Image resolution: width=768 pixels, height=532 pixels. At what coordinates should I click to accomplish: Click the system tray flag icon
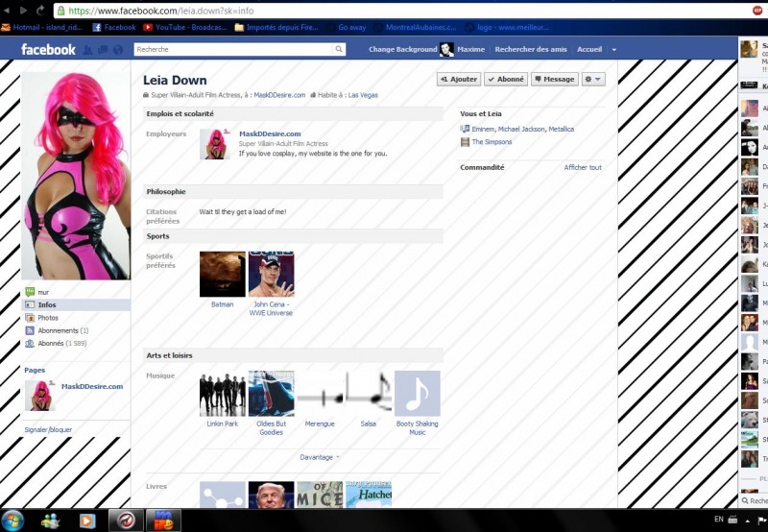762,520
